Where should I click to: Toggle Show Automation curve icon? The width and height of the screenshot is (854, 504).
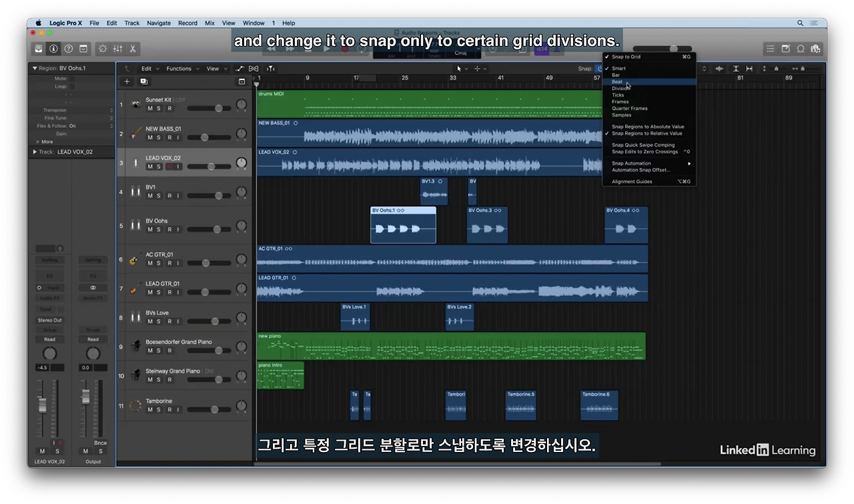pos(240,69)
